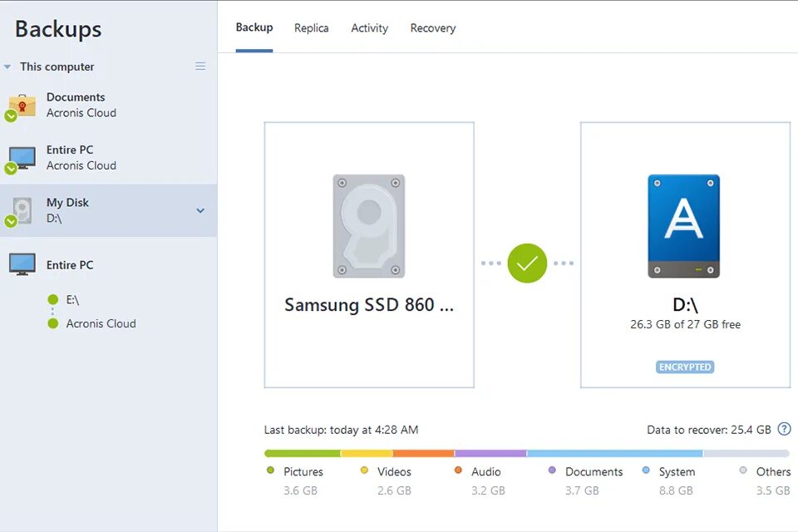Collapse the My Disk backup entry
Viewport: 798px width, 532px height.
coord(199,210)
